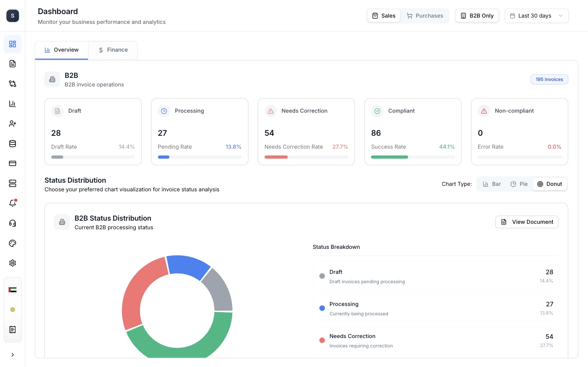Click the B2B Status Distribution building icon
This screenshot has height=367, width=588.
(x=62, y=222)
